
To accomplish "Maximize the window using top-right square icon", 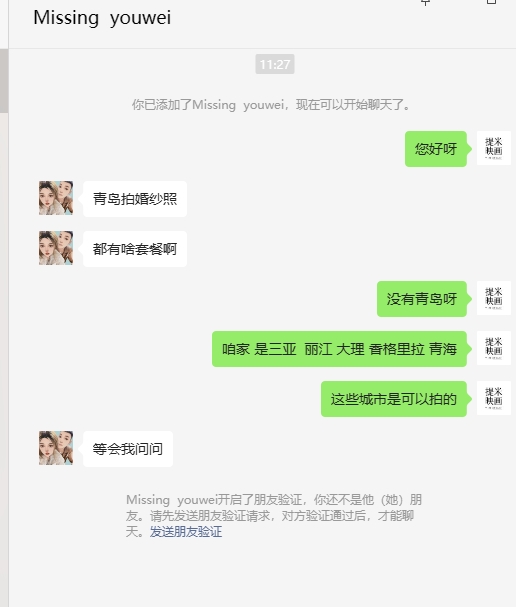I will [491, 2].
